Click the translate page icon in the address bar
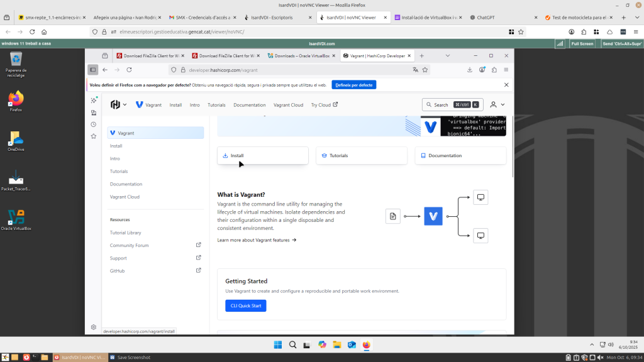The height and width of the screenshot is (362, 644). tap(415, 70)
